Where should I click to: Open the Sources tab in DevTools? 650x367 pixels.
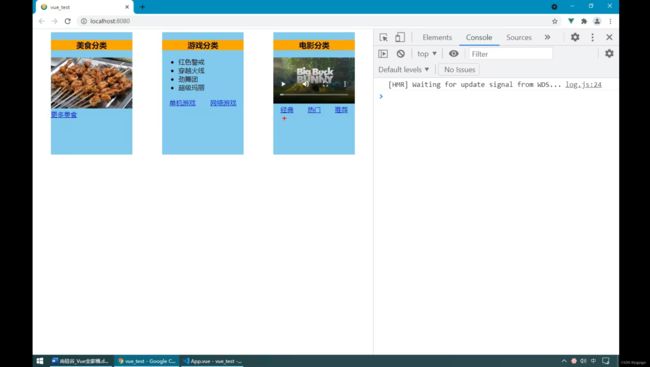tap(519, 37)
